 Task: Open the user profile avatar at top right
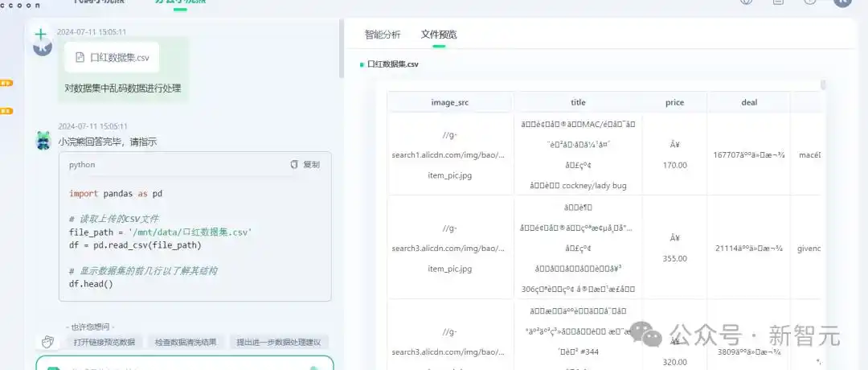coord(841,2)
